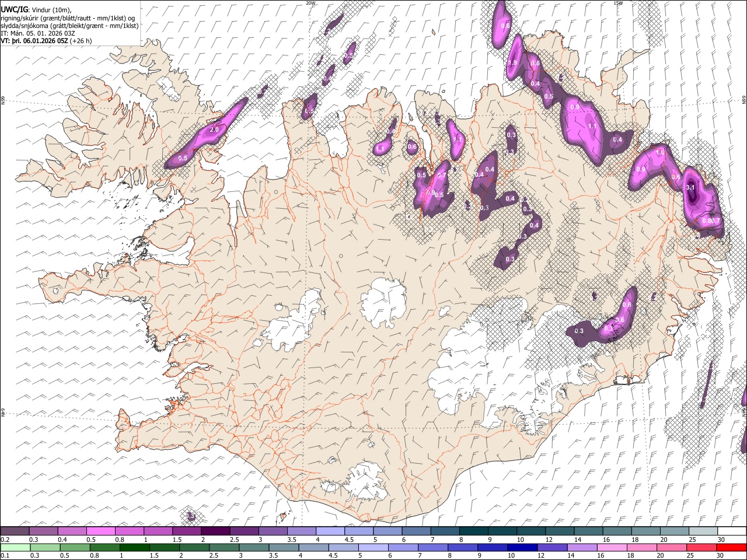Screen dimensions: 747x560
Task: Click the 'Vindur (10m)' label in header
Action: click(x=50, y=10)
